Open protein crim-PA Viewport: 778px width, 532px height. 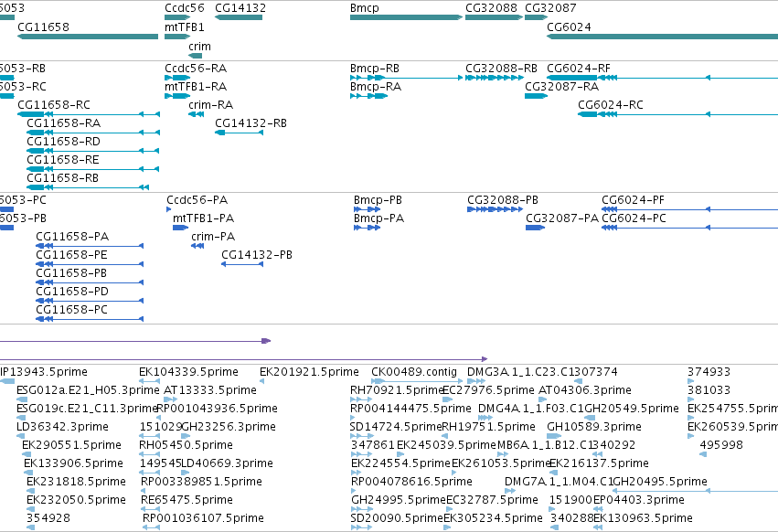(197, 246)
